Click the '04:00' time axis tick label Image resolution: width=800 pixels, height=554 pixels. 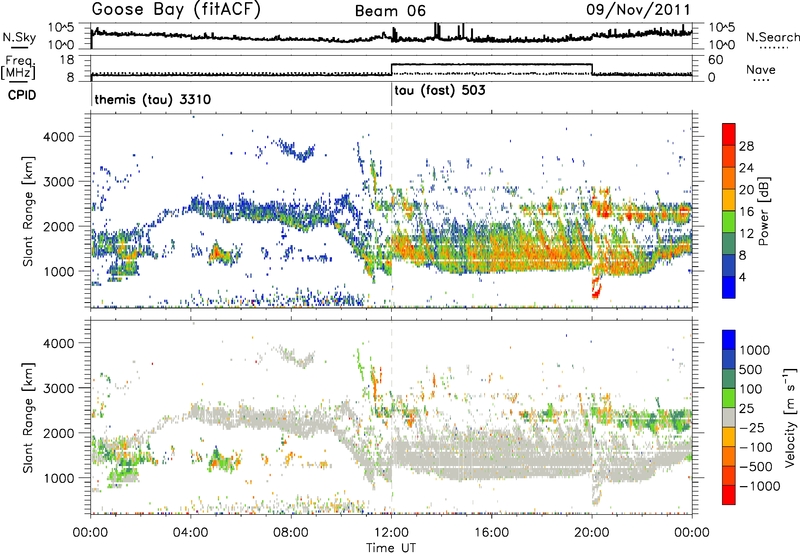click(190, 533)
